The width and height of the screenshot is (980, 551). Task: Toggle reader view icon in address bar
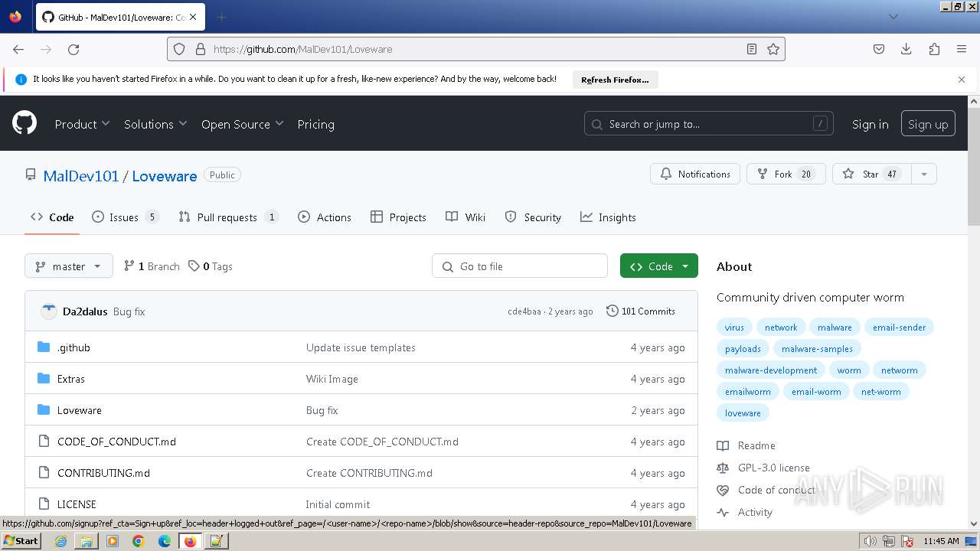click(752, 49)
